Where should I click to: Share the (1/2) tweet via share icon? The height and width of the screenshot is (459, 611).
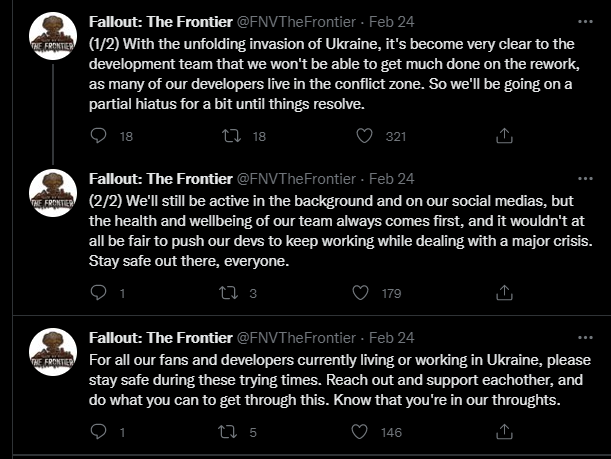tap(504, 136)
